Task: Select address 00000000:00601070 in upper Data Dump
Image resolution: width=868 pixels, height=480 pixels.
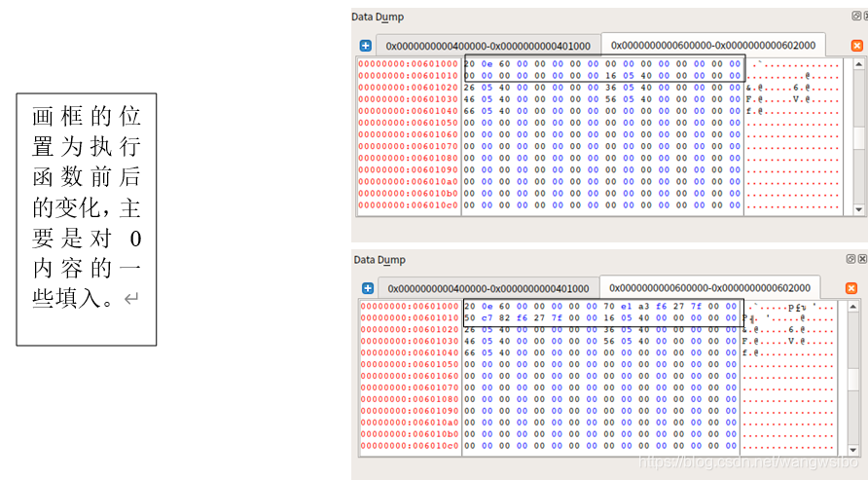Action: coord(408,146)
